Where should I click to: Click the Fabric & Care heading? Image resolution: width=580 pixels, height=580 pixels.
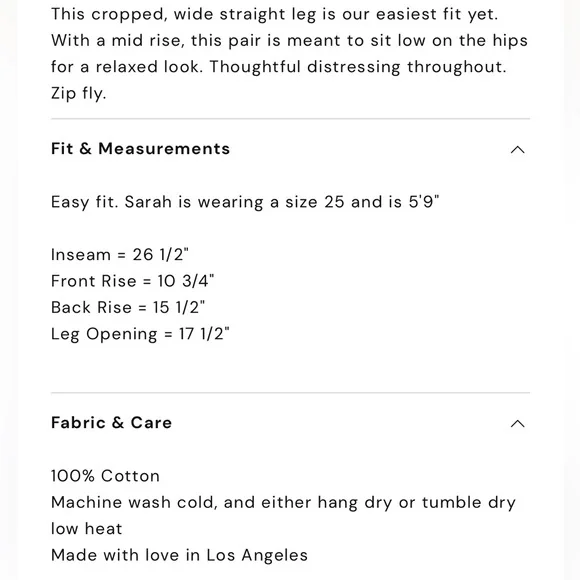click(112, 422)
